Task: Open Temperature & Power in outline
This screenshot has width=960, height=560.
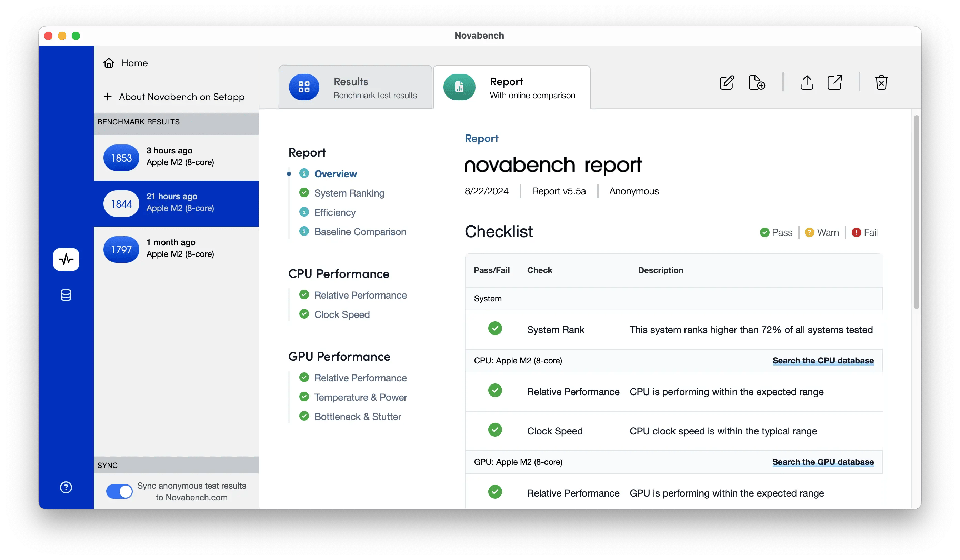Action: point(360,397)
